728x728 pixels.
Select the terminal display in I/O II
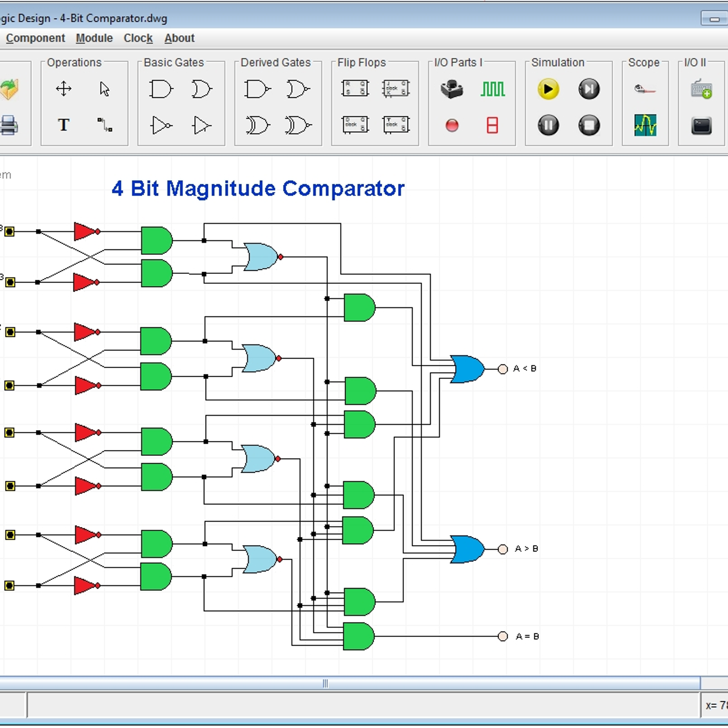coord(701,126)
